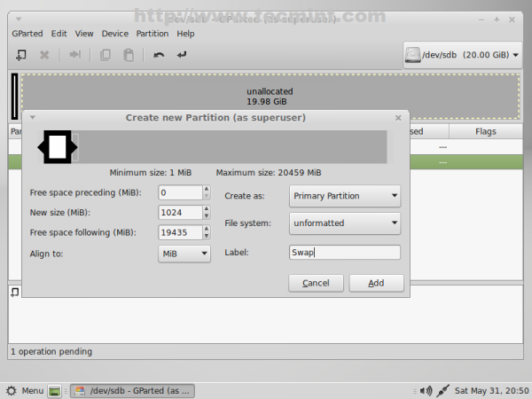The image size is (532, 399).
Task: Click the 1 operation pending status text
Action: (51, 351)
